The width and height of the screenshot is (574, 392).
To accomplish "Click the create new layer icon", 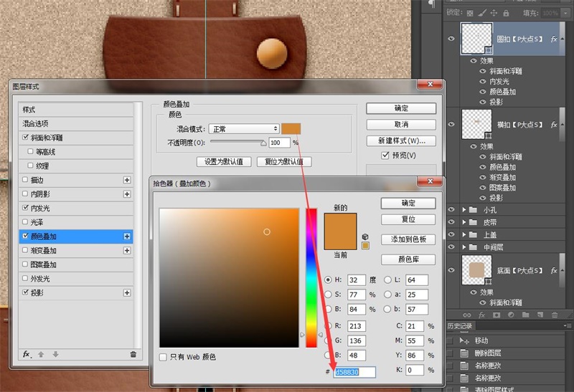I will pos(540,315).
